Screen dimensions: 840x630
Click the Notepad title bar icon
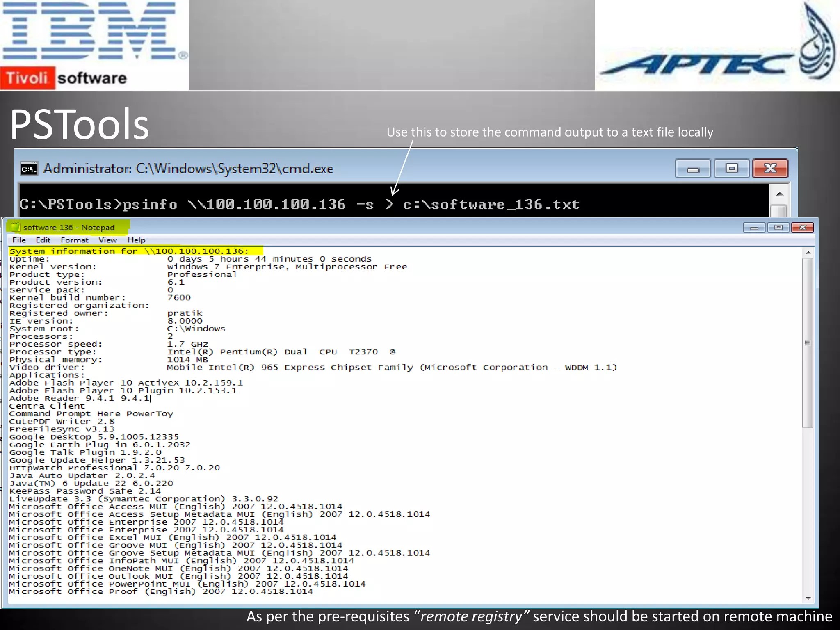coord(15,227)
